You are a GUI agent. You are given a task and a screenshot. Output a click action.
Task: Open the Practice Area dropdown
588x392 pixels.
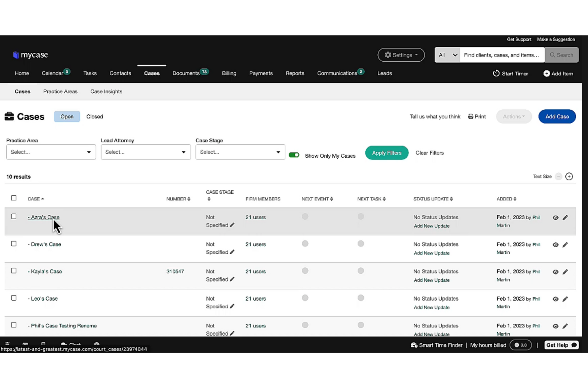click(50, 152)
